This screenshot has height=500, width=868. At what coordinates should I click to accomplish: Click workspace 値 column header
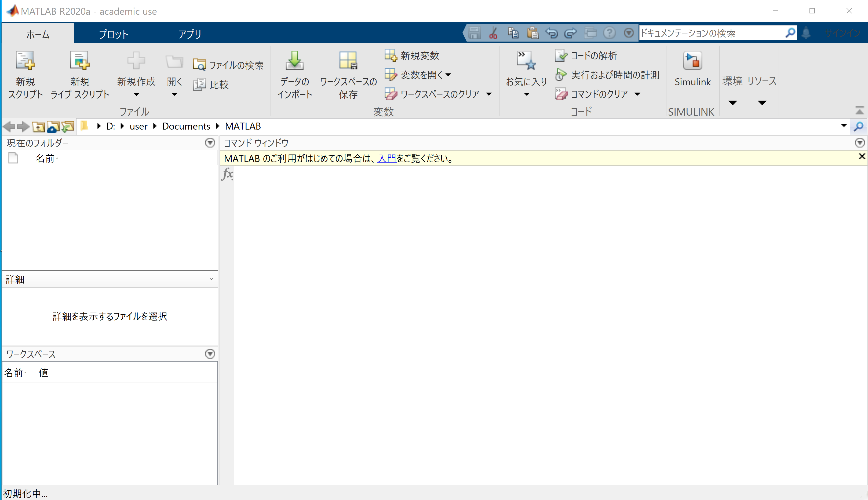tap(54, 373)
